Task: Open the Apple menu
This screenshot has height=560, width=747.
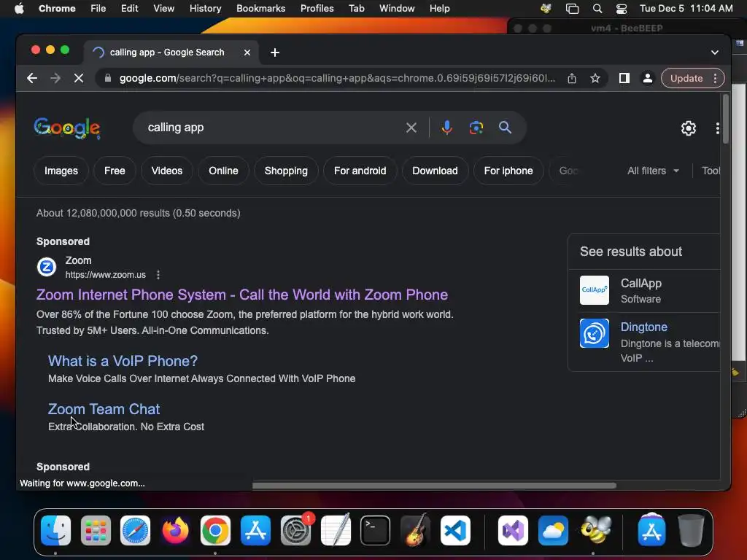Action: tap(19, 9)
